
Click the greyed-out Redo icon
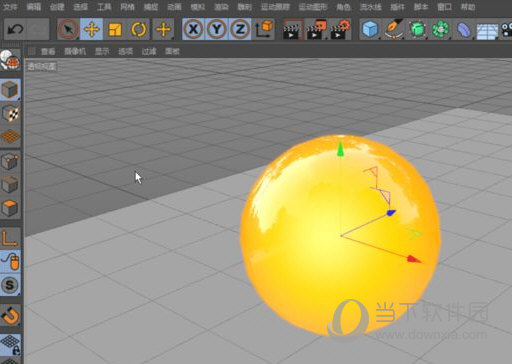coord(37,29)
